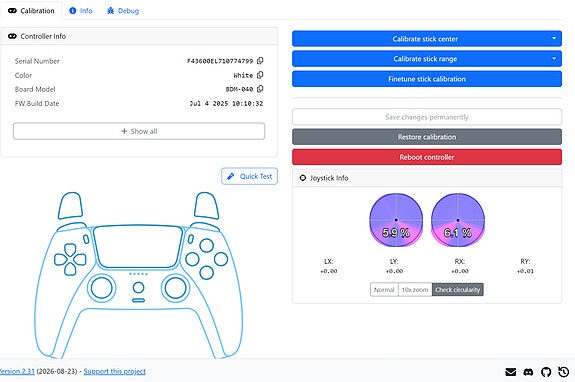Click the L2 trigger on controller diagram
The height and width of the screenshot is (382, 575).
pyautogui.click(x=70, y=206)
